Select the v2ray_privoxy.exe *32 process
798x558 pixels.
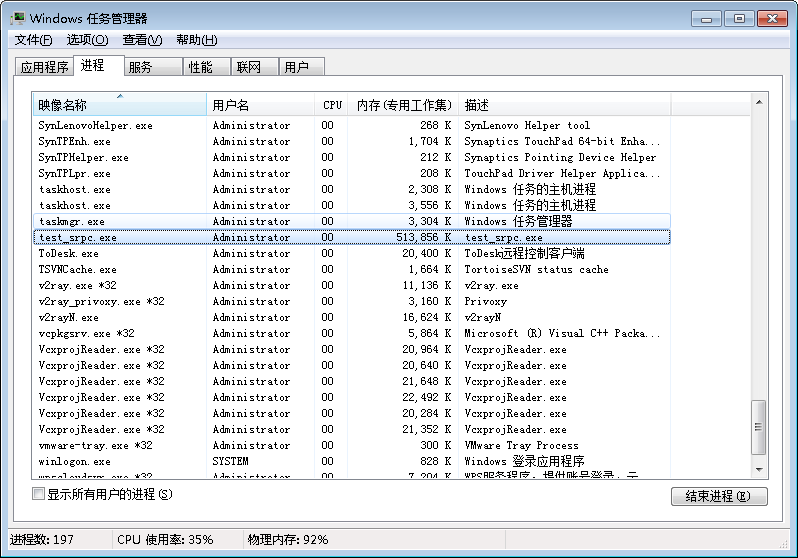tap(352, 301)
